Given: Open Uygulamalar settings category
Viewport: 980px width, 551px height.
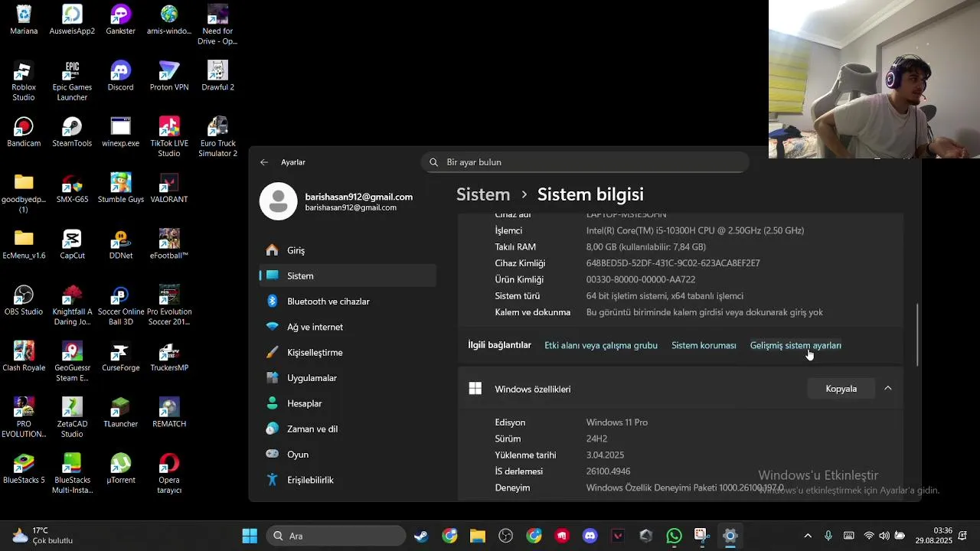Looking at the screenshot, I should pyautogui.click(x=348, y=378).
